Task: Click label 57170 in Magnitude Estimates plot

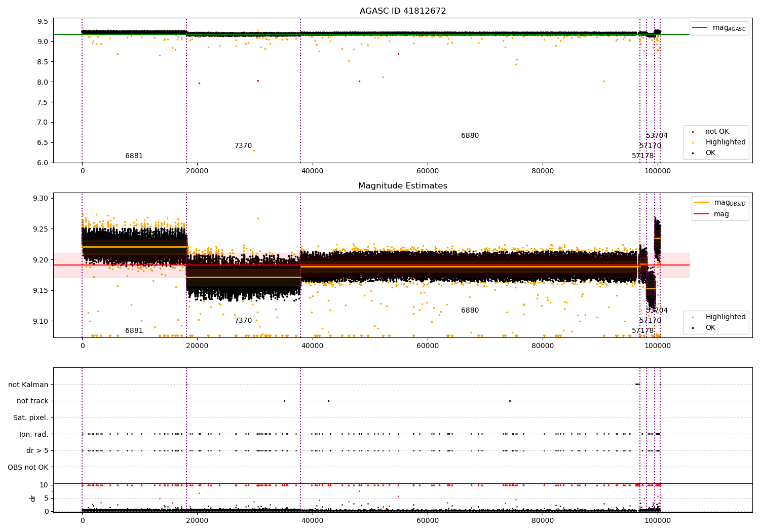Action: click(650, 321)
